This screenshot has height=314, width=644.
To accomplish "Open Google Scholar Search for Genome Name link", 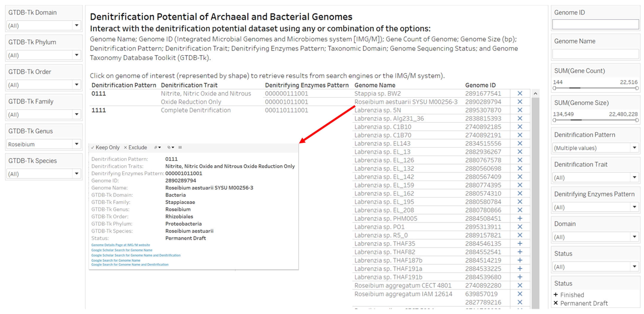I will tap(122, 250).
